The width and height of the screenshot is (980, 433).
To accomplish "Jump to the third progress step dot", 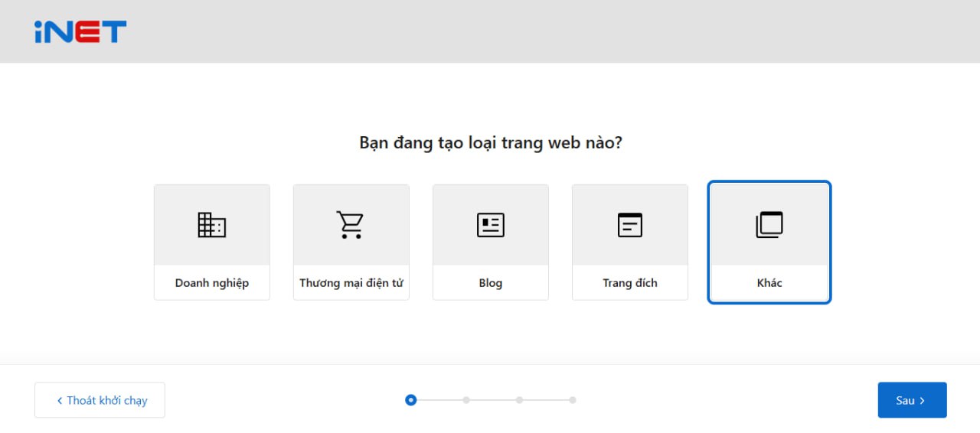I will click(519, 400).
